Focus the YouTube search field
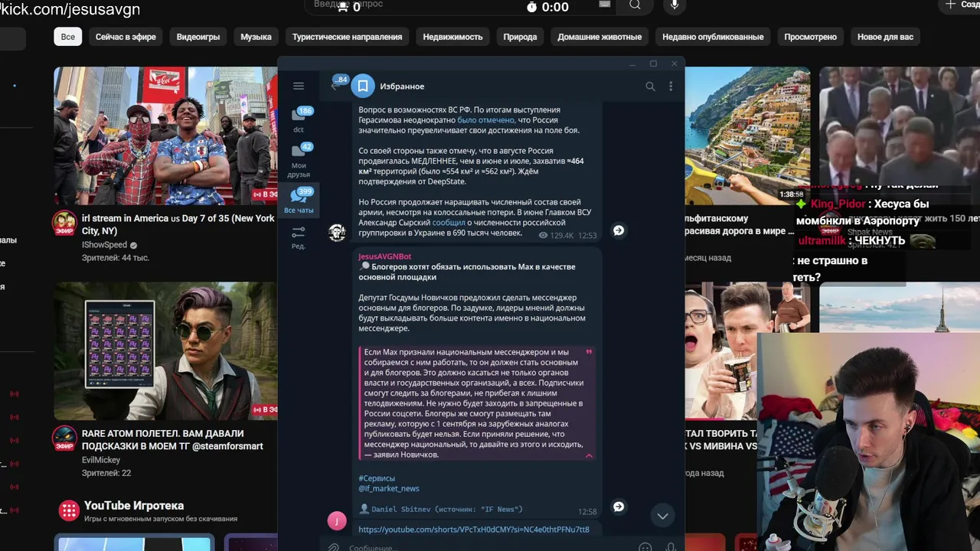Viewport: 980px width, 551px height. (462, 5)
